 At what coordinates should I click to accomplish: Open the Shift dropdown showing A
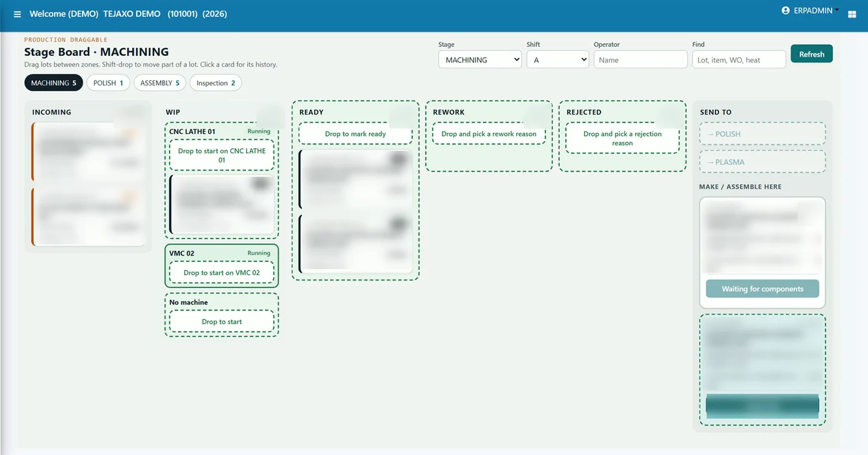tap(558, 60)
